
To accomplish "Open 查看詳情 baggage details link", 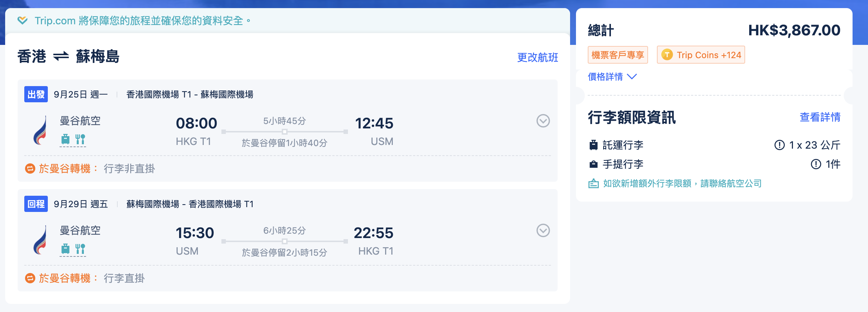I will [x=820, y=117].
